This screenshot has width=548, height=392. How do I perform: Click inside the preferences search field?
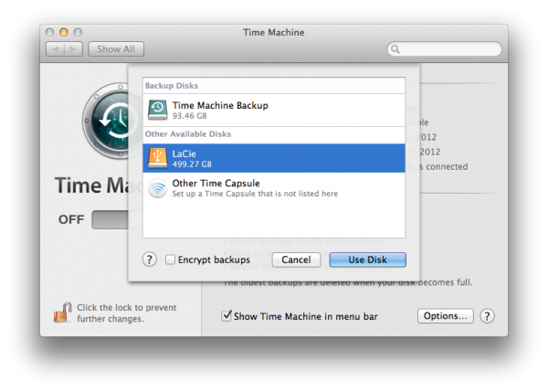(x=448, y=48)
